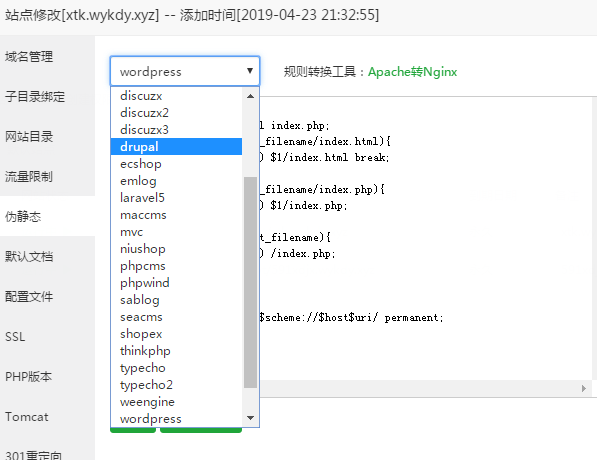Viewport: 597px width, 460px height.
Task: Choose shopex from the list
Action: [x=176, y=334]
